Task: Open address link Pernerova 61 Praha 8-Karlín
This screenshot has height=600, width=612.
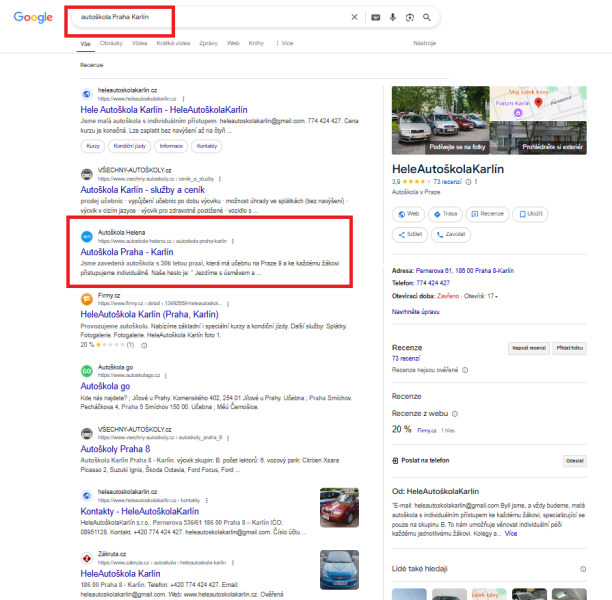Action: tap(464, 271)
